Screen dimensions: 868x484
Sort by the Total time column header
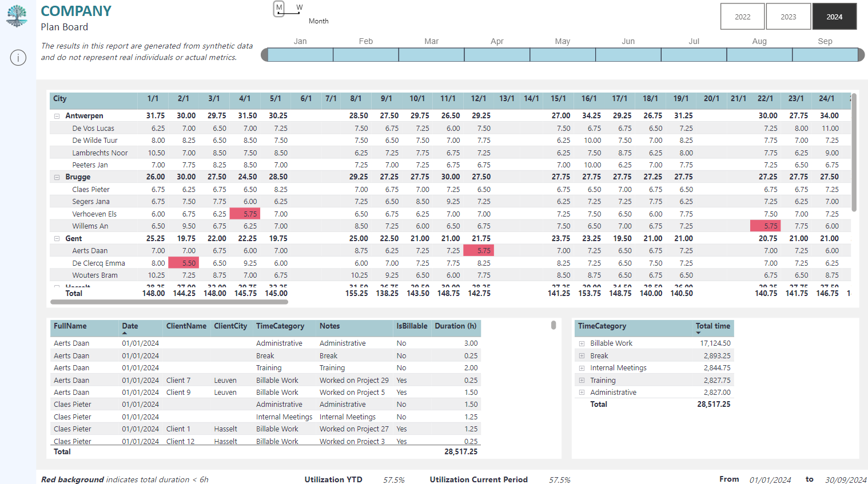coord(712,326)
